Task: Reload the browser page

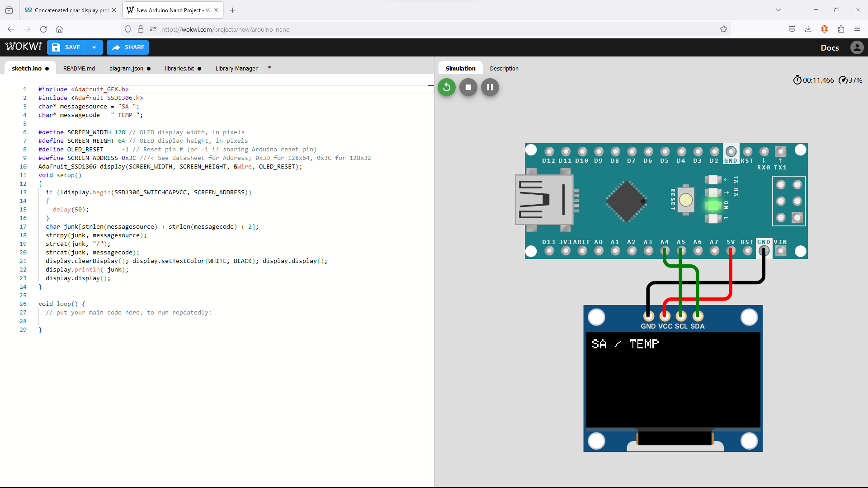Action: tap(43, 29)
